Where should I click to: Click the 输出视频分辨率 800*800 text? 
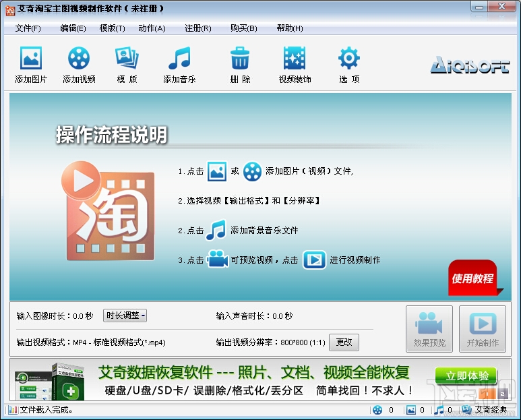coord(270,342)
